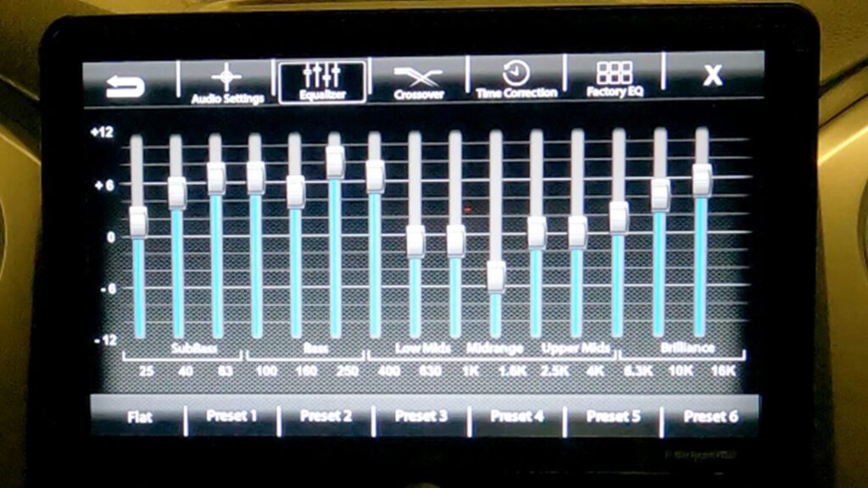The image size is (868, 488).
Task: Select the Equalizer tab icon
Action: tap(322, 82)
